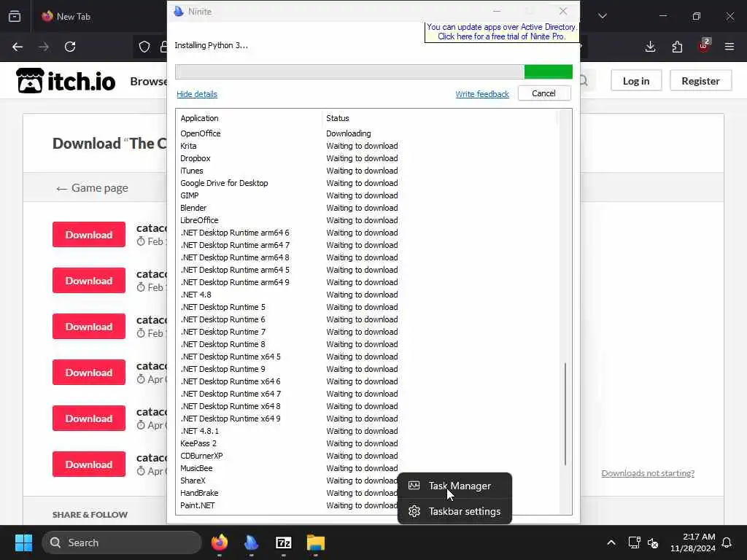
Task: Return to Game page link
Action: pos(92,188)
